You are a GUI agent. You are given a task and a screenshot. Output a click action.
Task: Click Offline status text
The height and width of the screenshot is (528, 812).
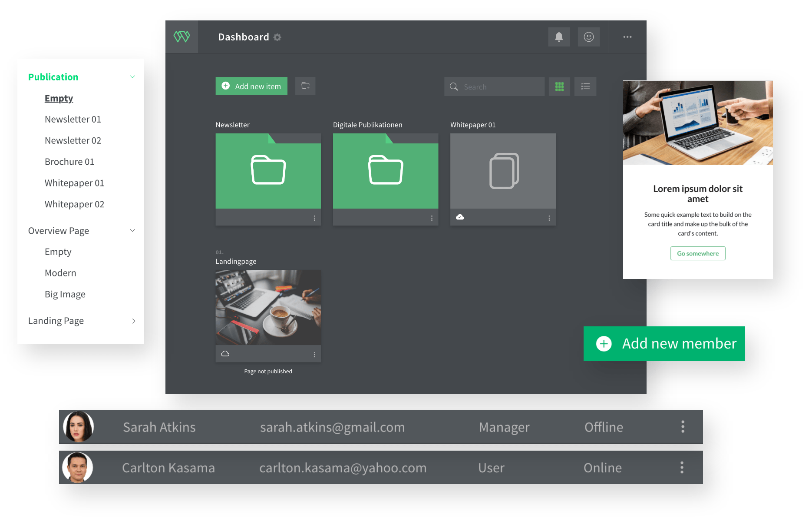point(604,427)
